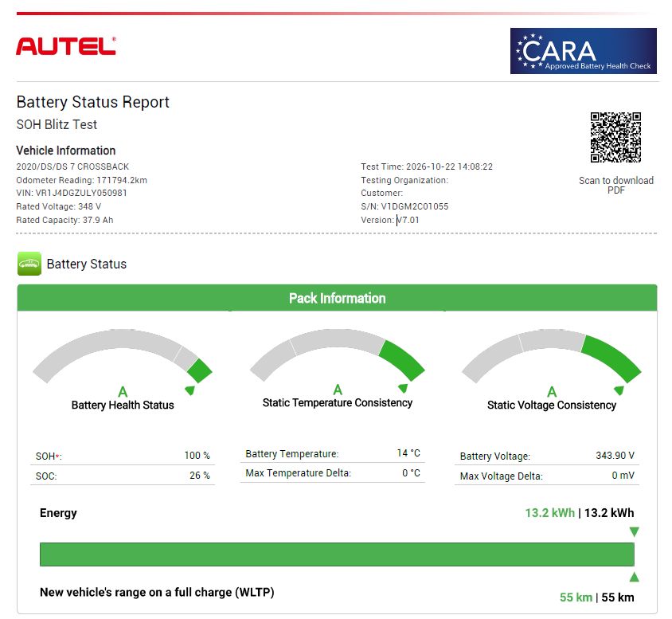
Task: Click the green down arrow above energy bar
Action: coord(635,532)
